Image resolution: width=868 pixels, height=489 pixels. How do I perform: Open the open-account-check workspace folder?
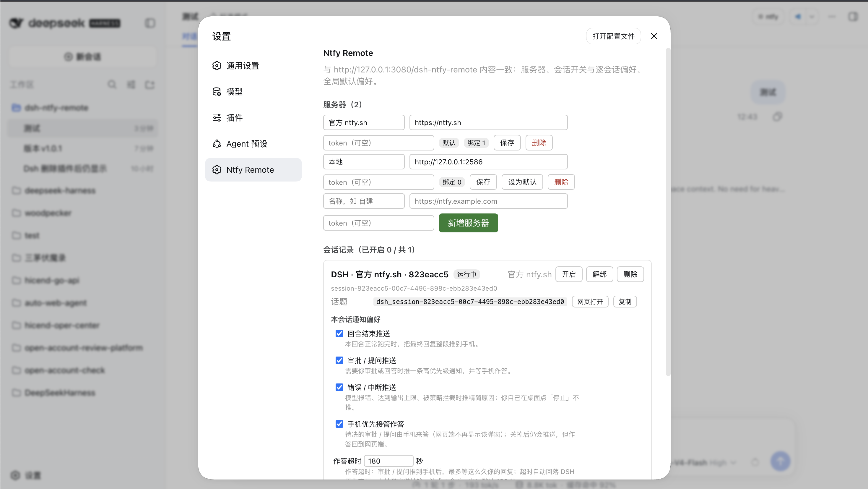click(82, 370)
